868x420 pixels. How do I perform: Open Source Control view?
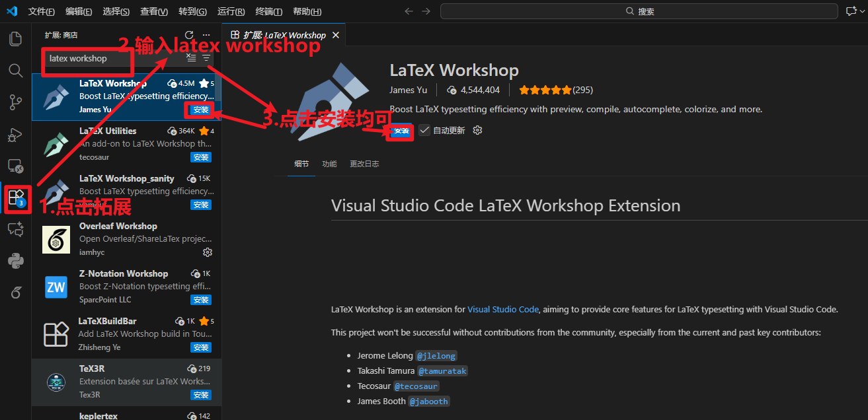point(15,102)
